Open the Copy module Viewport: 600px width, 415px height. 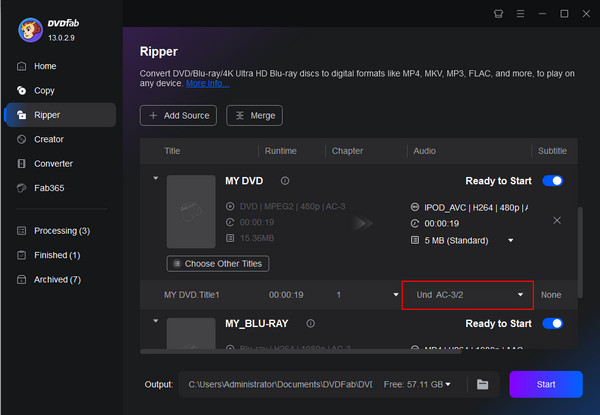pyautogui.click(x=44, y=91)
